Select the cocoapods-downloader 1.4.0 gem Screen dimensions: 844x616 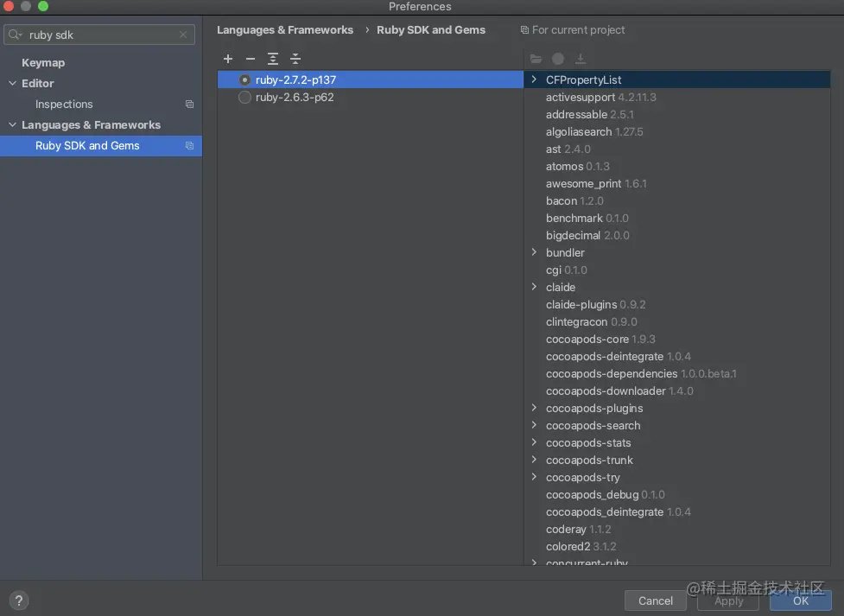(619, 391)
